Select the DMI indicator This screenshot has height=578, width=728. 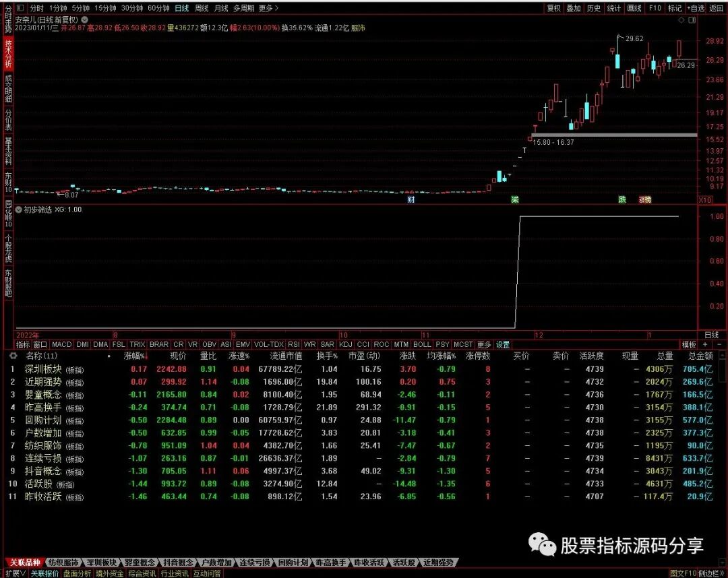(x=82, y=345)
